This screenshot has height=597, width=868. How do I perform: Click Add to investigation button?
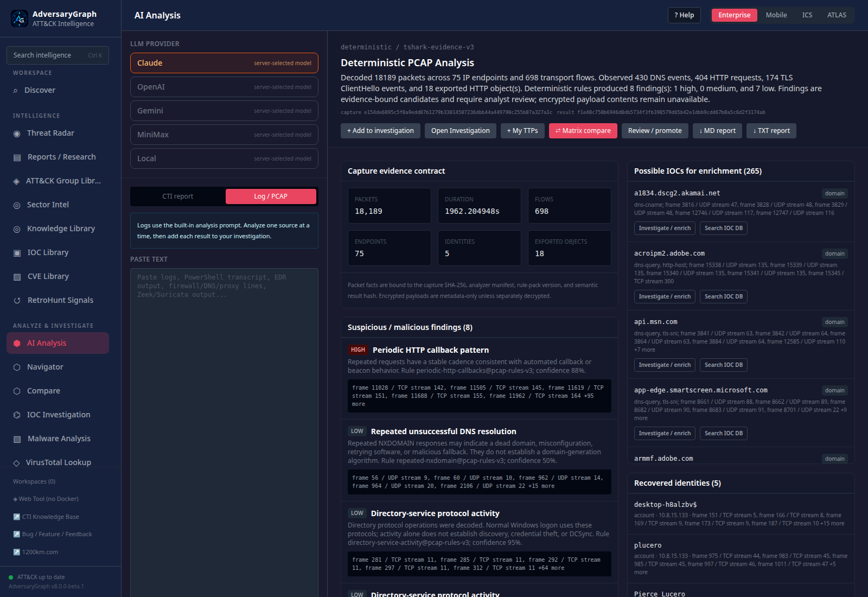380,131
